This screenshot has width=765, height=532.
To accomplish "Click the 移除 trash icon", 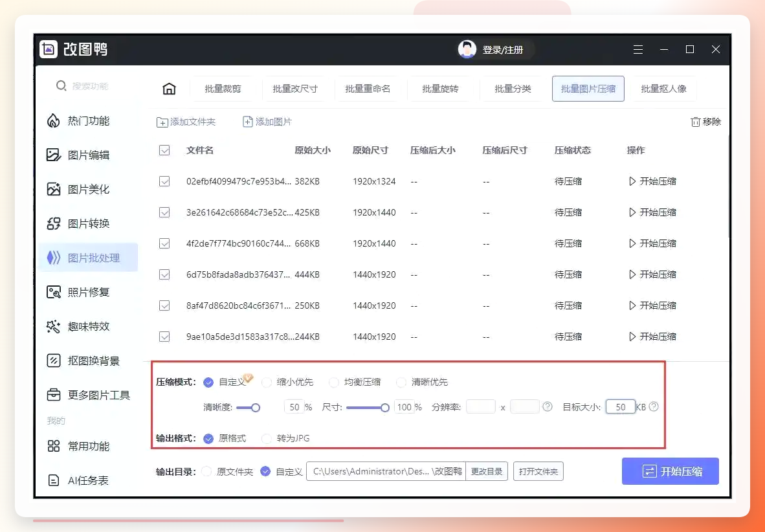I will pos(696,122).
